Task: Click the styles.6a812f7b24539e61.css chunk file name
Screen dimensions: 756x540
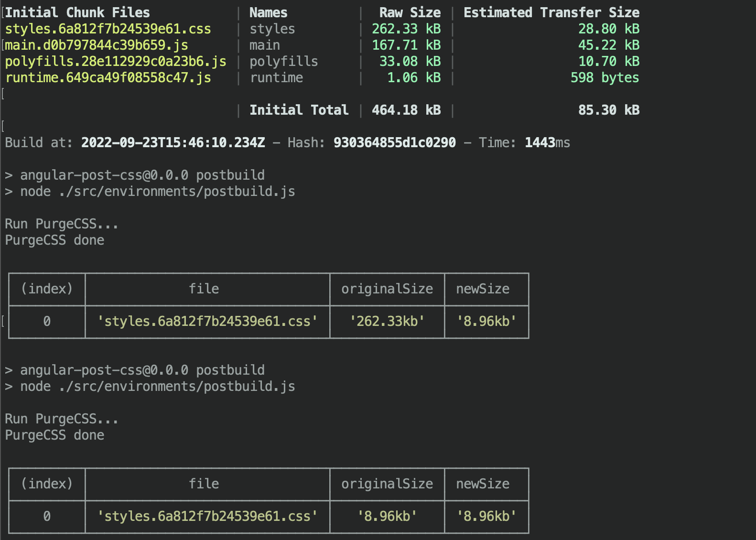Action: tap(108, 29)
